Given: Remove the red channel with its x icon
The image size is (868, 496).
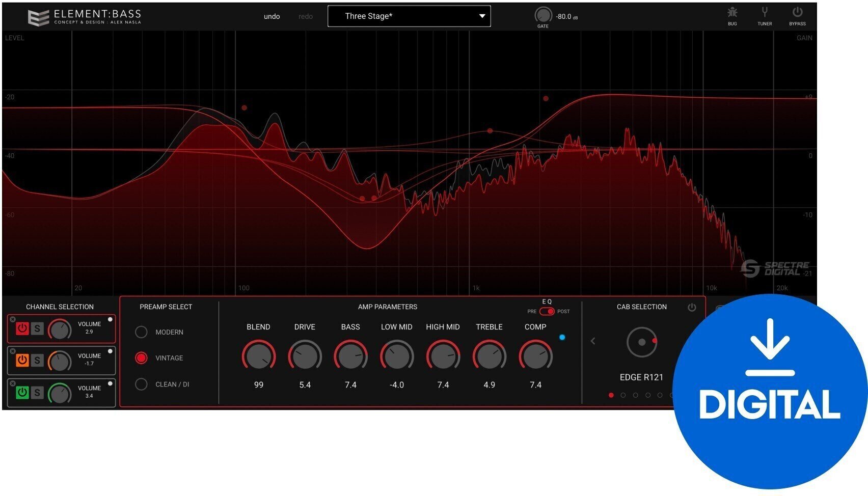Looking at the screenshot, I should tap(12, 319).
